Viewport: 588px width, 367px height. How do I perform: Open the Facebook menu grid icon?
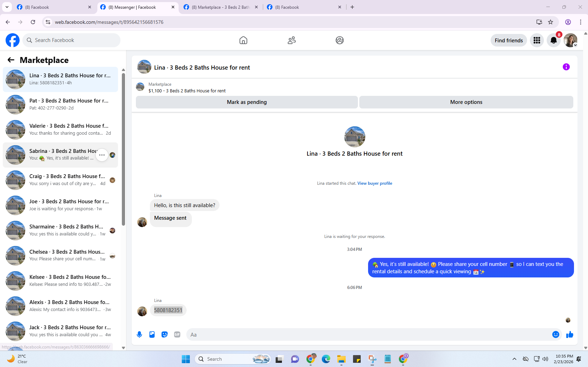537,40
